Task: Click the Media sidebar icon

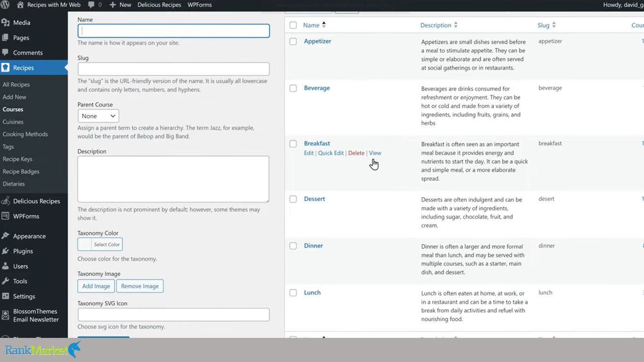Action: 5,22
